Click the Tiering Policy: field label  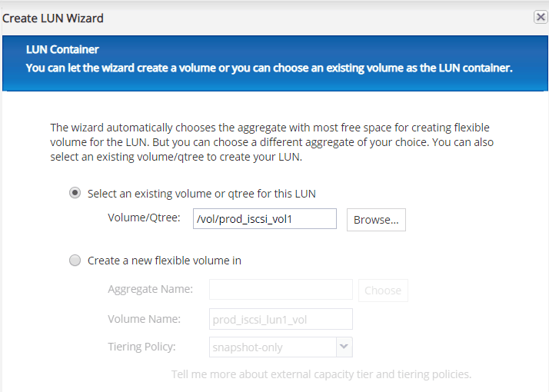pos(141,346)
